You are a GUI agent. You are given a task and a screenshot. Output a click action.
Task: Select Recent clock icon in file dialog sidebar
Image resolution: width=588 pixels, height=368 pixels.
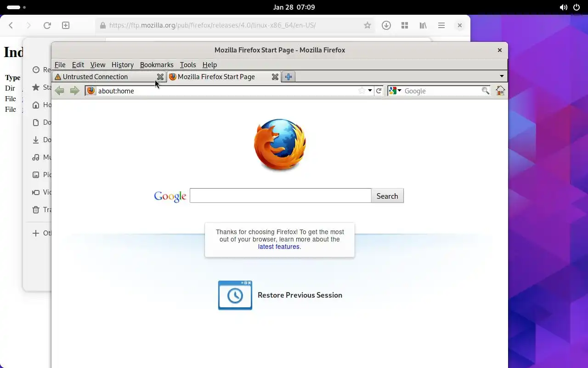[x=36, y=70]
